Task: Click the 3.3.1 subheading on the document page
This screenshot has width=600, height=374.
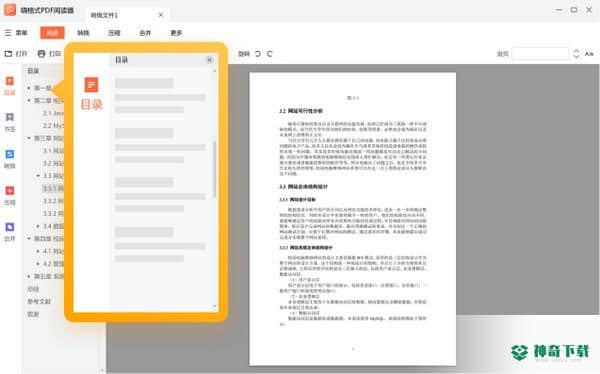Action: pos(297,199)
